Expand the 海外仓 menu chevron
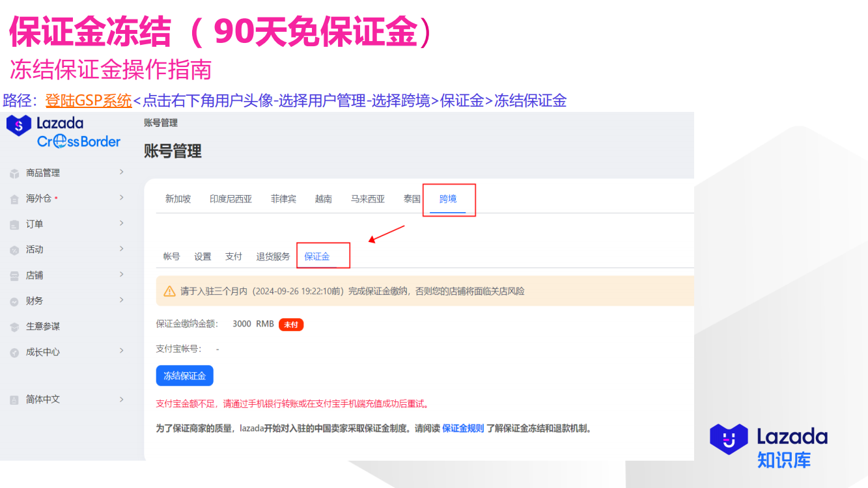 121,198
